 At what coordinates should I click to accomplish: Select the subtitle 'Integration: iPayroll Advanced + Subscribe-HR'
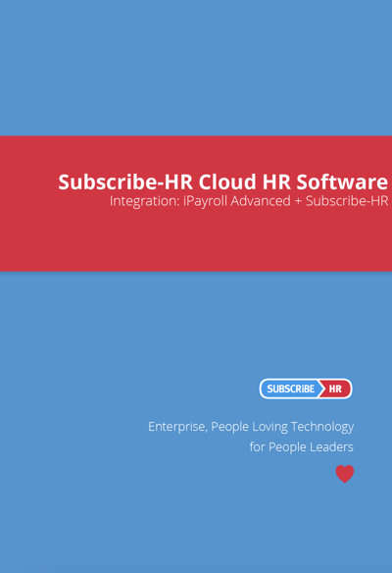(x=249, y=201)
